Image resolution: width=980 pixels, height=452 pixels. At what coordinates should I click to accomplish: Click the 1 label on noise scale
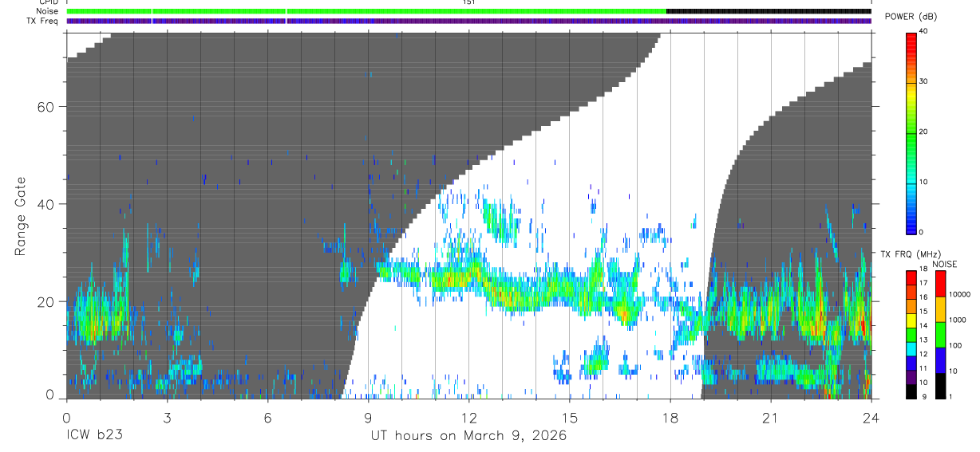951,397
